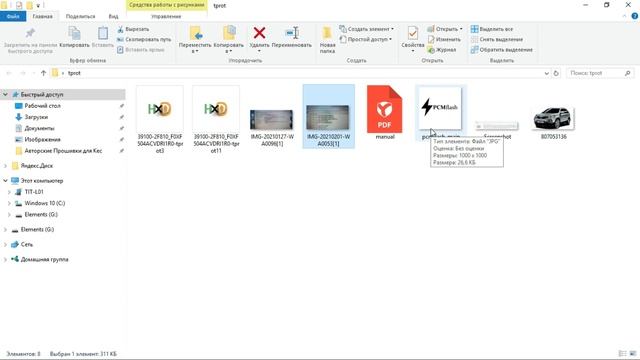The image size is (640, 360).
Task: Click Скопировать путь in the ribbon
Action: point(144,40)
